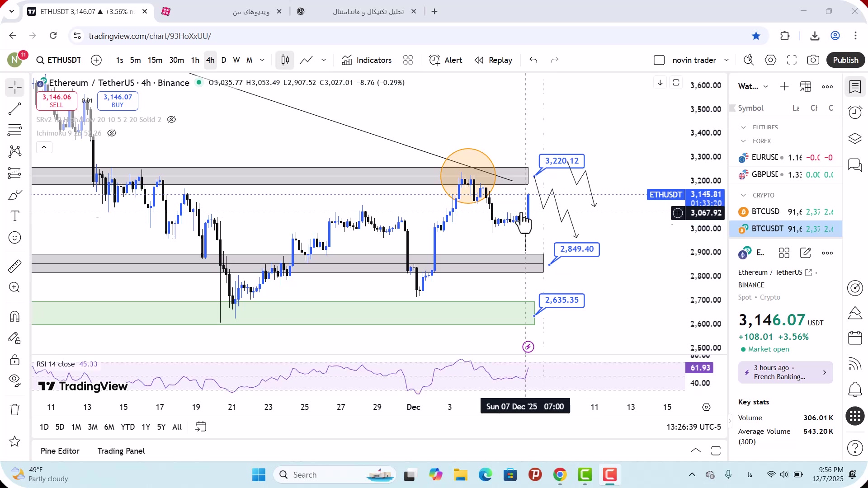The height and width of the screenshot is (488, 868).
Task: Switch to the 1h timeframe
Action: (195, 60)
